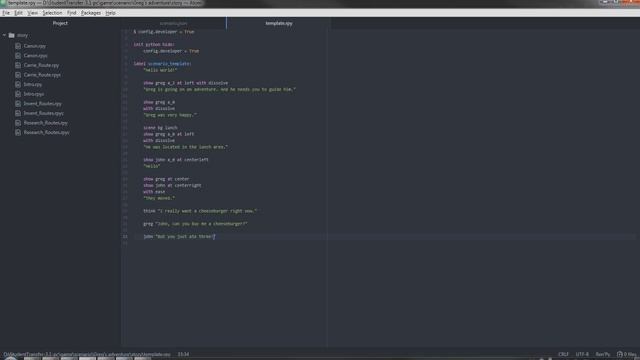Image resolution: width=640 pixels, height=360 pixels.
Task: Click the 'Greg is going on an adventure' line
Action: pos(220,89)
